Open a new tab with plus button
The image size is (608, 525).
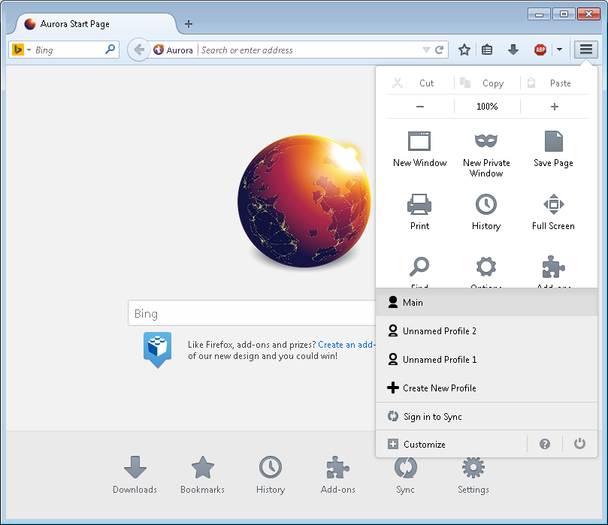(188, 24)
